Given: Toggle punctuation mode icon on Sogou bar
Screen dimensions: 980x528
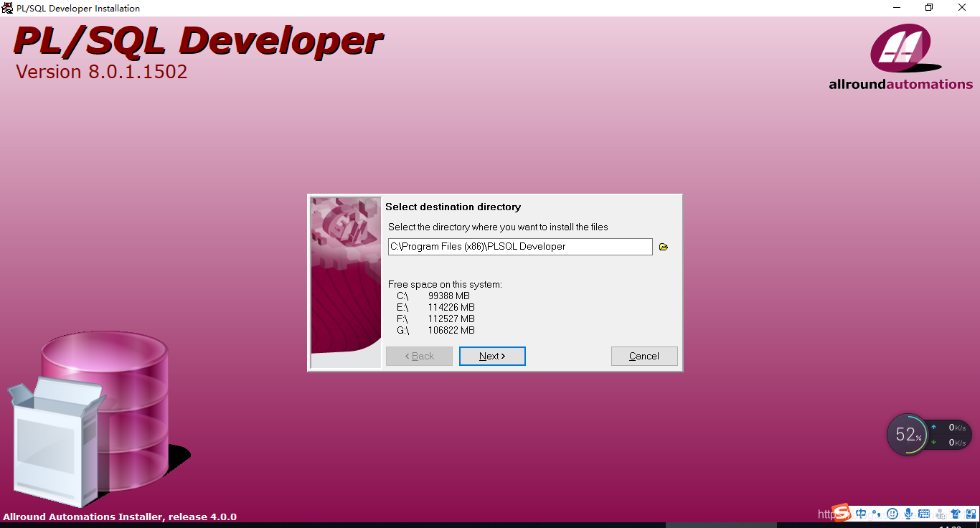Looking at the screenshot, I should [x=877, y=514].
